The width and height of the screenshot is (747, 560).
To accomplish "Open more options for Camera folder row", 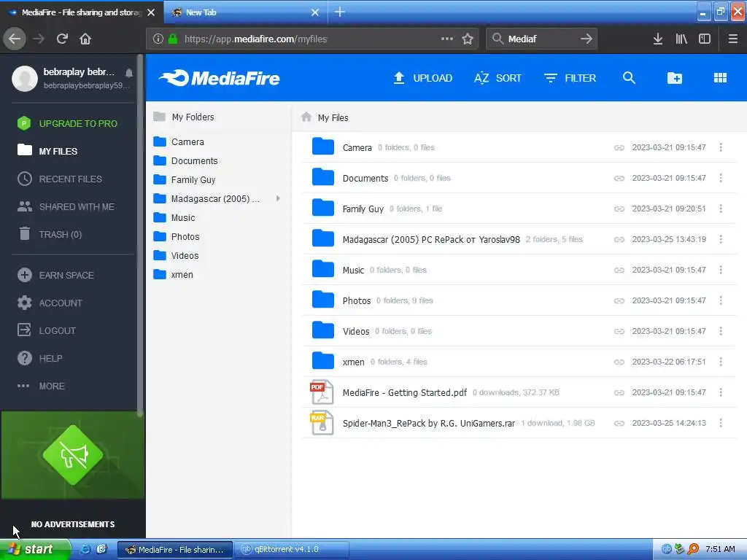I will click(721, 147).
